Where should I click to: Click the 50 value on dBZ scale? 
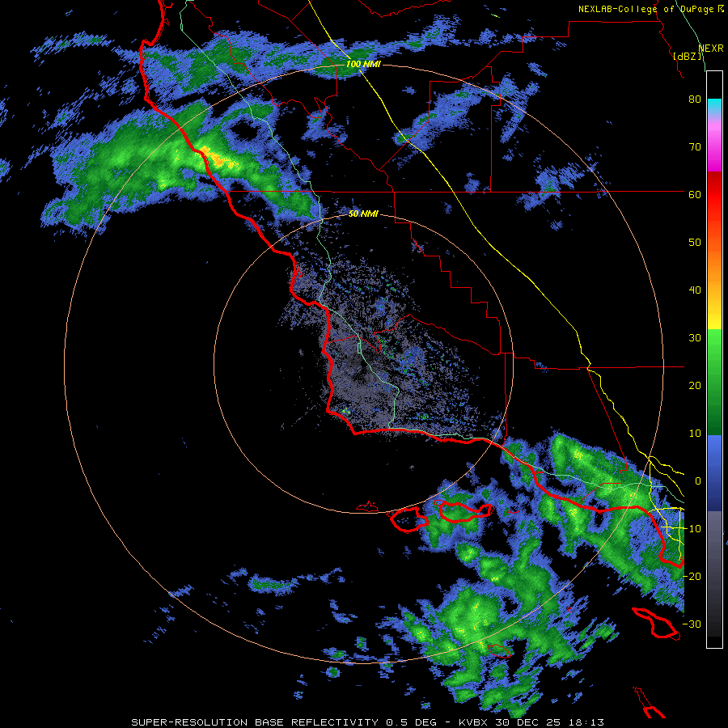click(x=695, y=243)
